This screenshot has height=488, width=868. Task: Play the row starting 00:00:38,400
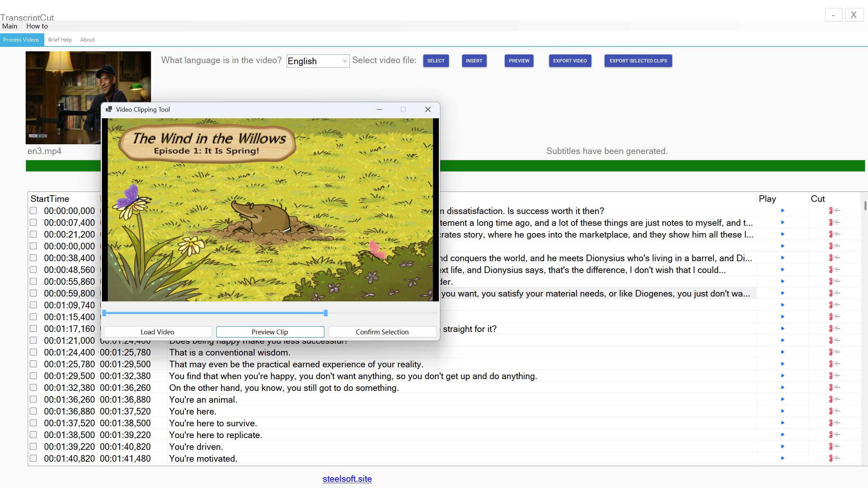coord(782,258)
